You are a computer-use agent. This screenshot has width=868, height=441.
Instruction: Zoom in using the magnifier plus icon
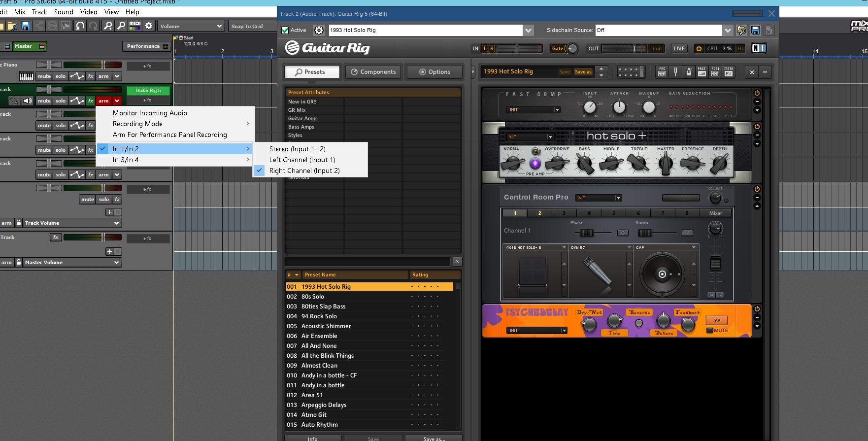tap(108, 26)
